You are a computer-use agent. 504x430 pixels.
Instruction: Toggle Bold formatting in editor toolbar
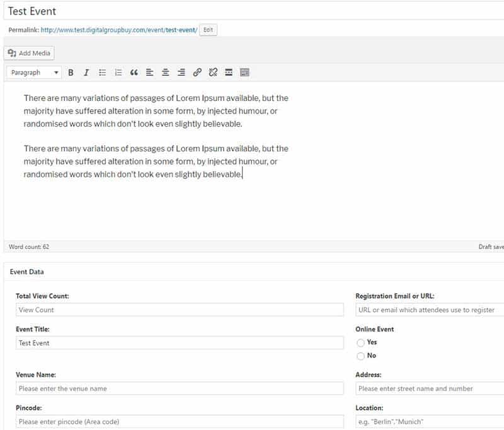pos(71,73)
